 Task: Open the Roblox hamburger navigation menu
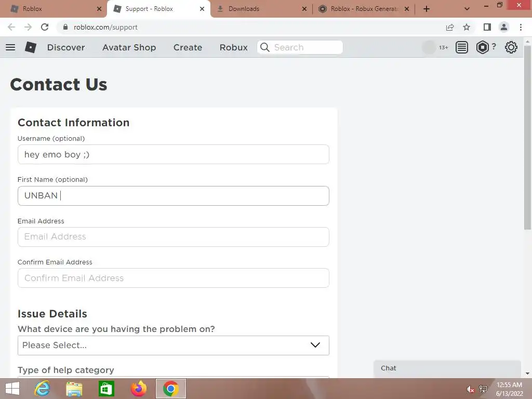click(10, 47)
